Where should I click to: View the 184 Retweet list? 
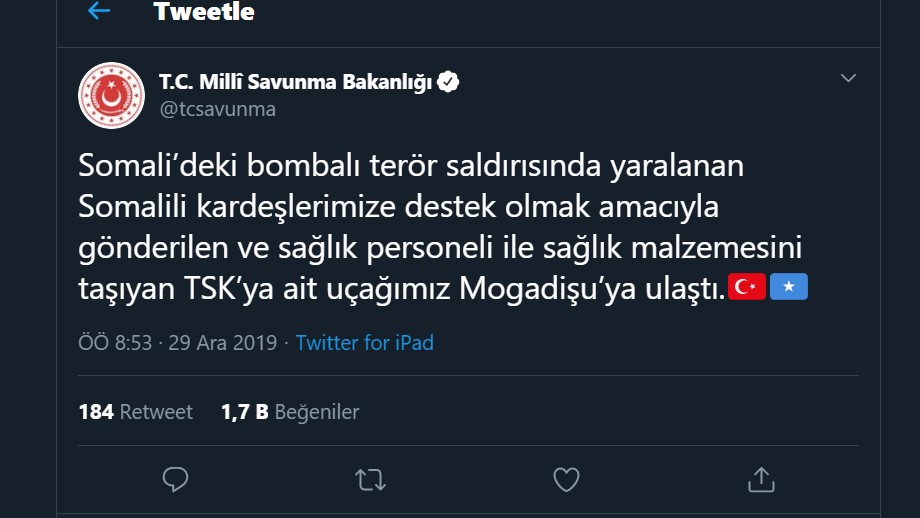coord(136,412)
